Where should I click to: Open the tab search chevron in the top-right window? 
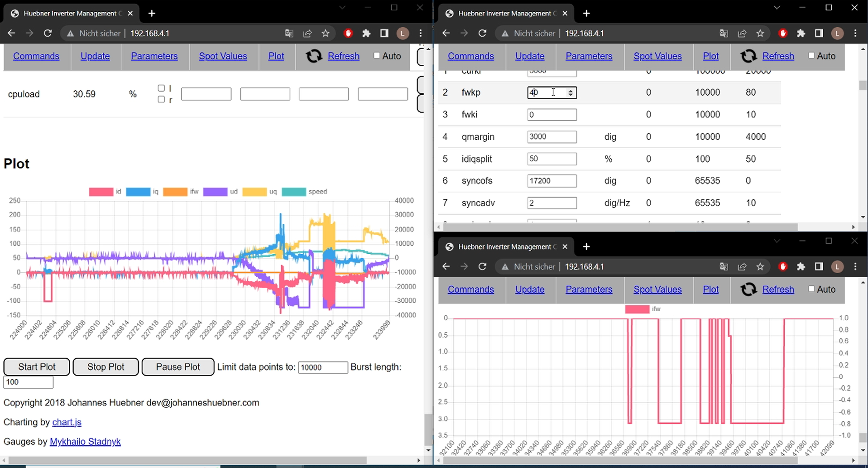(777, 8)
